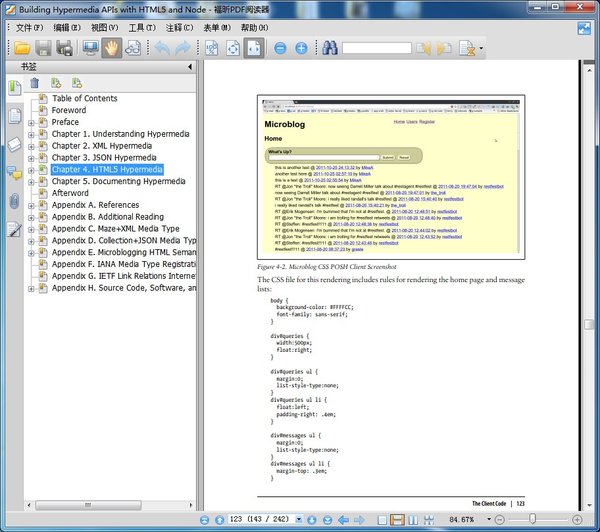The image size is (600, 532).
Task: Click the blue Zoom out minus icon
Action: 280,47
